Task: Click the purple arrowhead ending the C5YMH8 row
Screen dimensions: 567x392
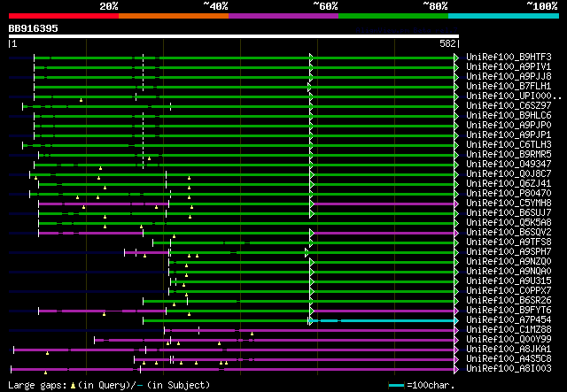Action: tap(456, 204)
